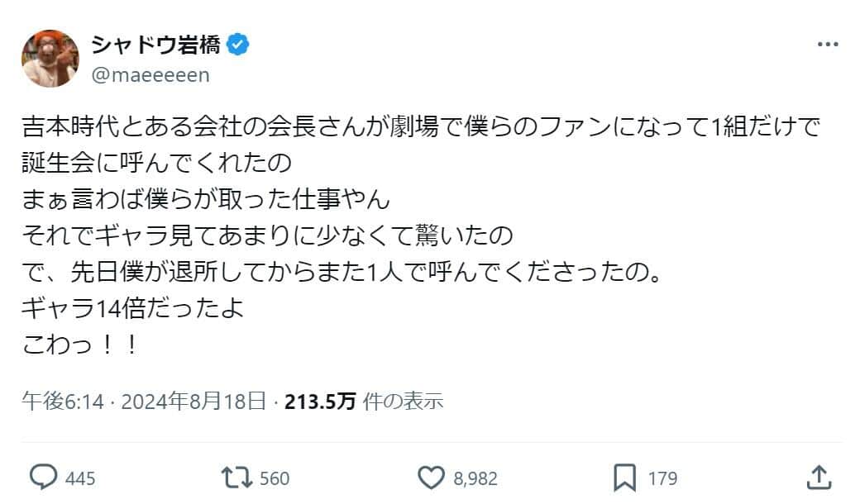Click the 179 bookmarks count

tap(663, 478)
